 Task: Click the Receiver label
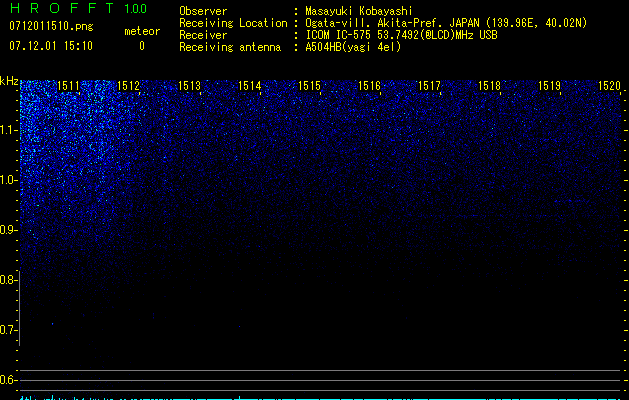click(203, 35)
